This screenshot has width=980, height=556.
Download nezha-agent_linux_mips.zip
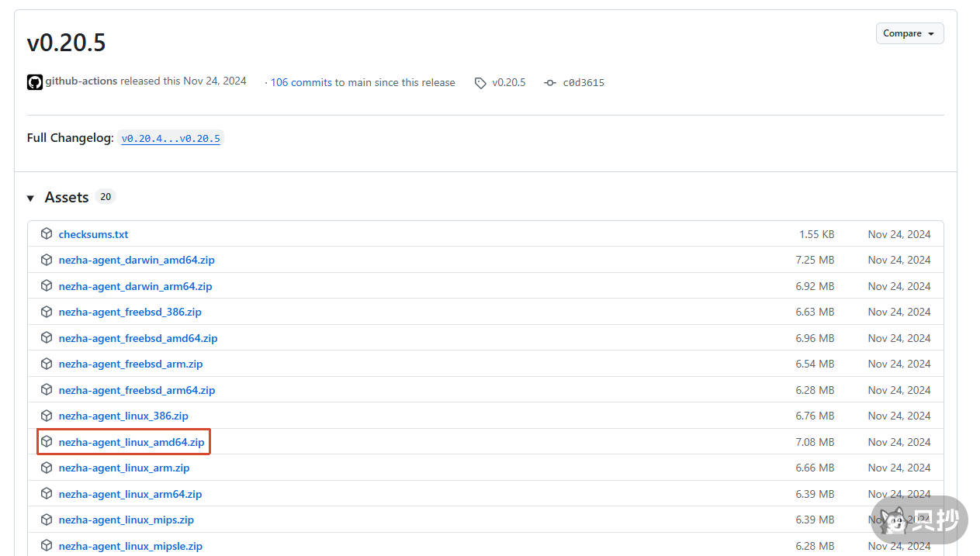point(126,520)
